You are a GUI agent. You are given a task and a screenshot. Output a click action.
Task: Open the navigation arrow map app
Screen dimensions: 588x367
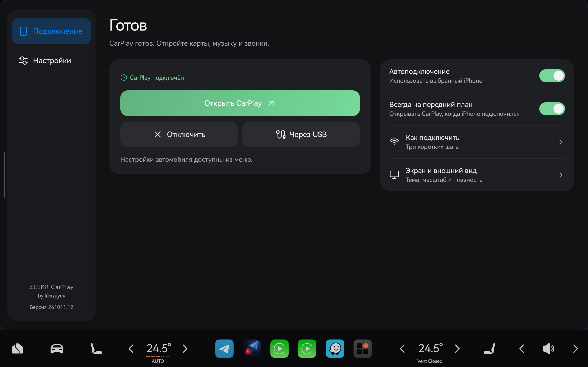252,349
